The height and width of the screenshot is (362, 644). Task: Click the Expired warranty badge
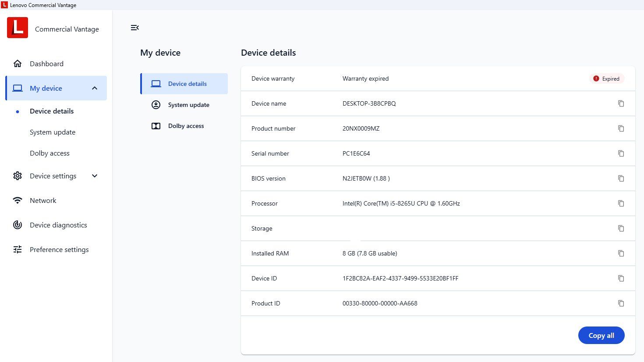pos(606,78)
